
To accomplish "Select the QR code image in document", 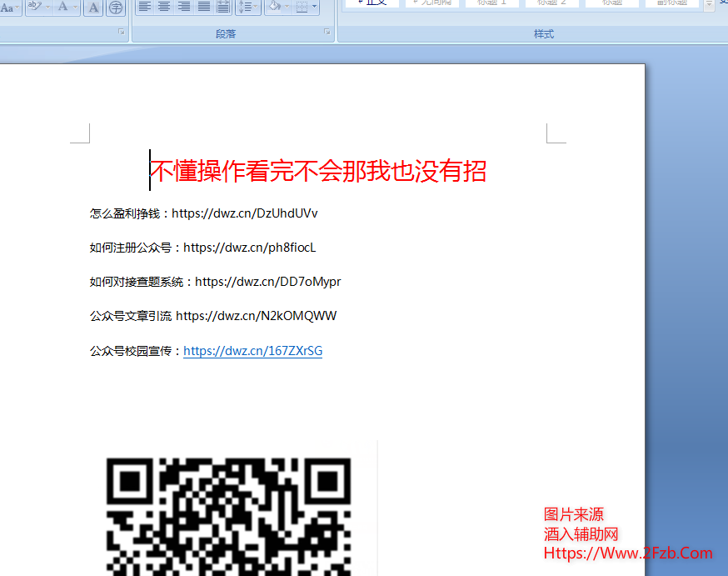I will [x=228, y=517].
